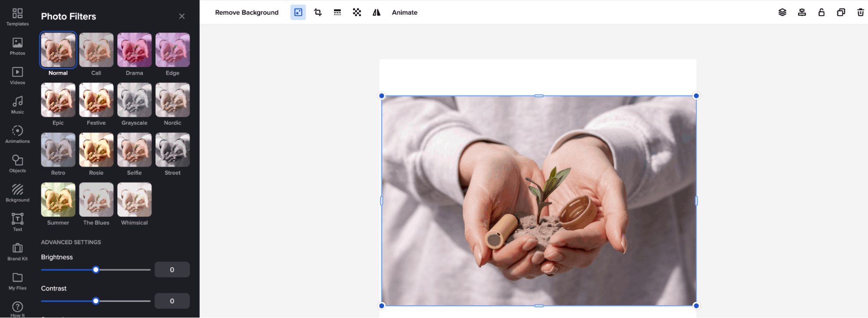Apply the Edge filter
This screenshot has height=318, width=868.
pyautogui.click(x=173, y=50)
